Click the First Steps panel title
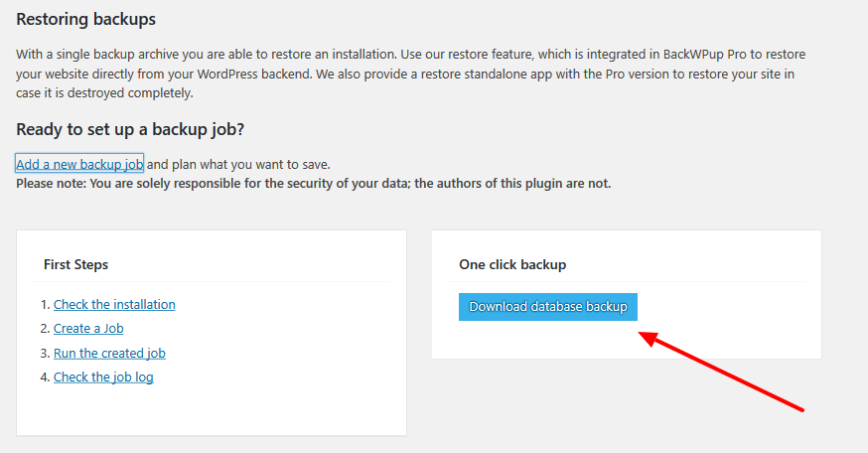 76,265
